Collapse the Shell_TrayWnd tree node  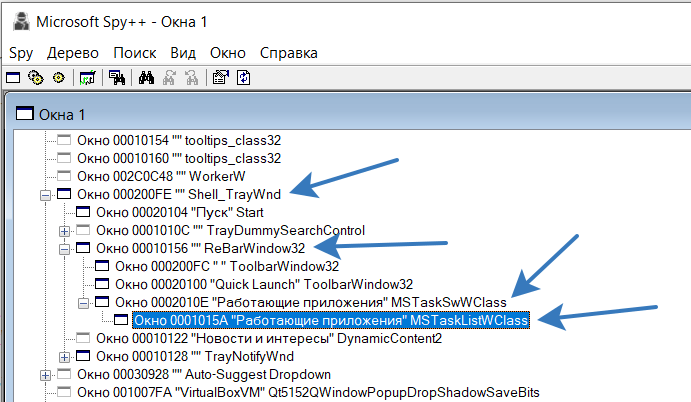tap(45, 195)
